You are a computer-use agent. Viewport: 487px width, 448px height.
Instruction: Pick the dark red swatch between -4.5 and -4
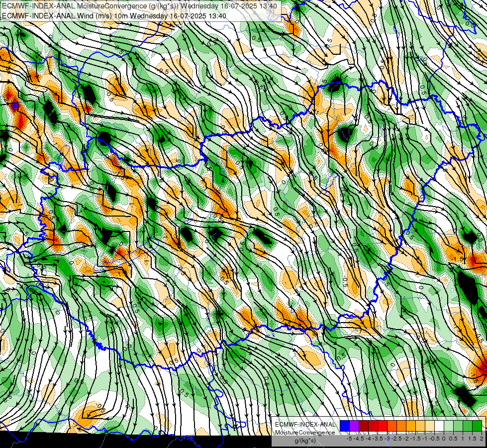click(x=364, y=426)
